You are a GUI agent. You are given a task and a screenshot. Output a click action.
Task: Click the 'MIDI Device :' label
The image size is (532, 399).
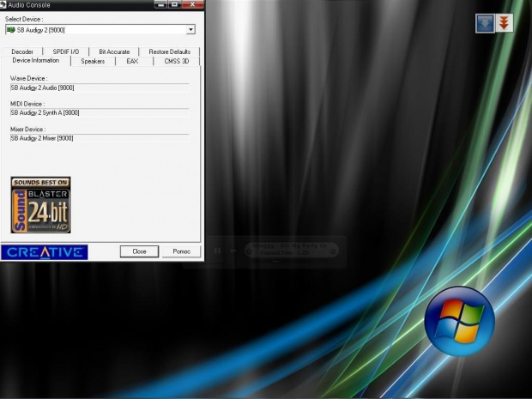27,104
